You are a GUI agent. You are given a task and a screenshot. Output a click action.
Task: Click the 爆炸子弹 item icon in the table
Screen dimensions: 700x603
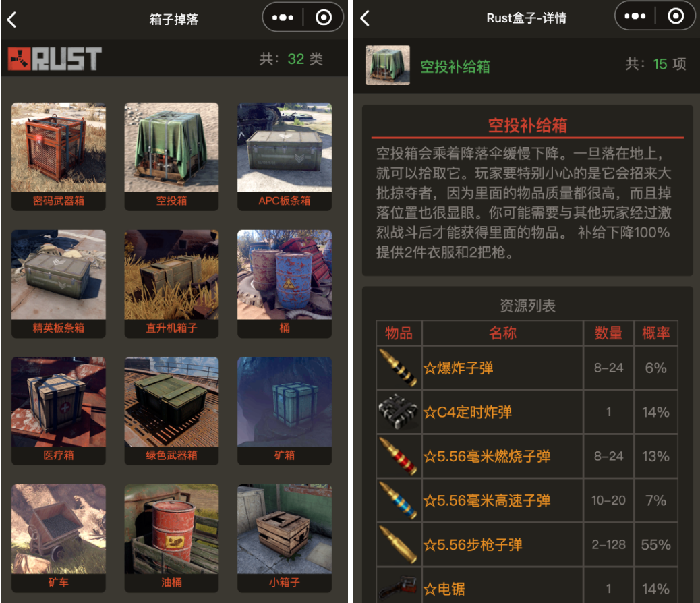[398, 368]
